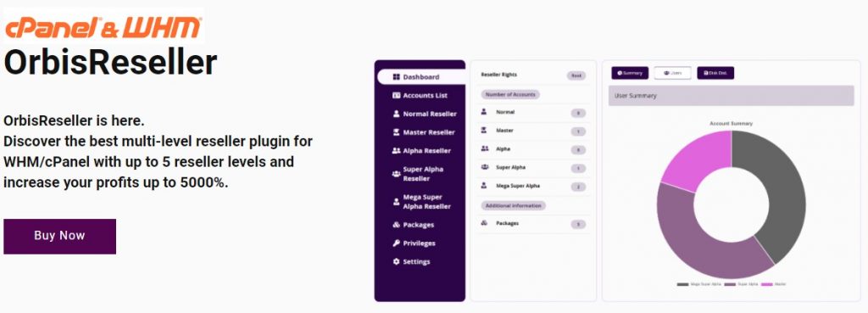Select the Master Reseller sidebar icon

point(396,132)
